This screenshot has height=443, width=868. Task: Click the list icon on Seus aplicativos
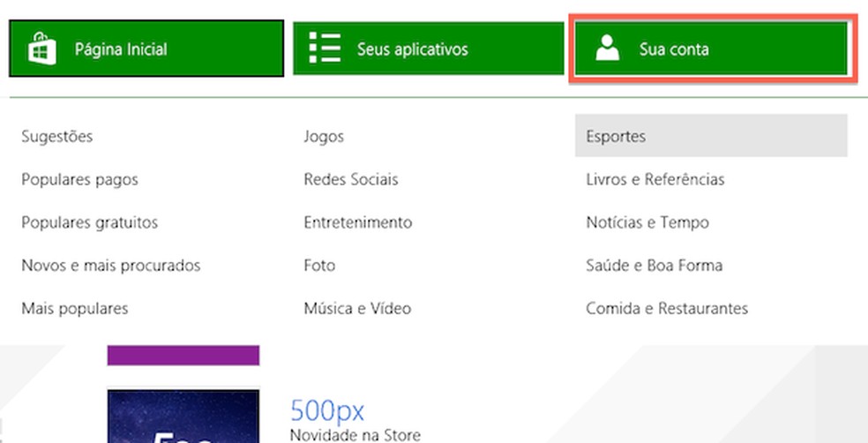325,48
